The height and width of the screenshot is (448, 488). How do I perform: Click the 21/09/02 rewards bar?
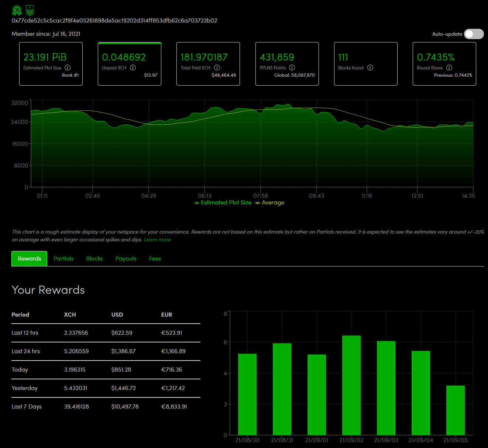tap(351, 385)
